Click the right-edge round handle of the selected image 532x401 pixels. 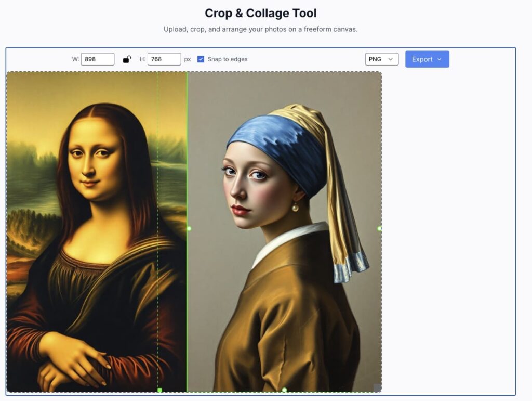[380, 228]
